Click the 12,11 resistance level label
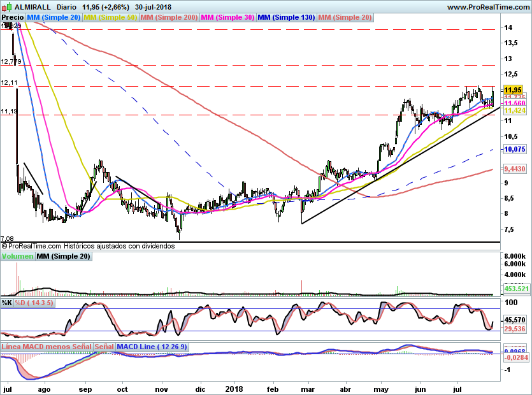This screenshot has height=395, width=532. click(9, 83)
